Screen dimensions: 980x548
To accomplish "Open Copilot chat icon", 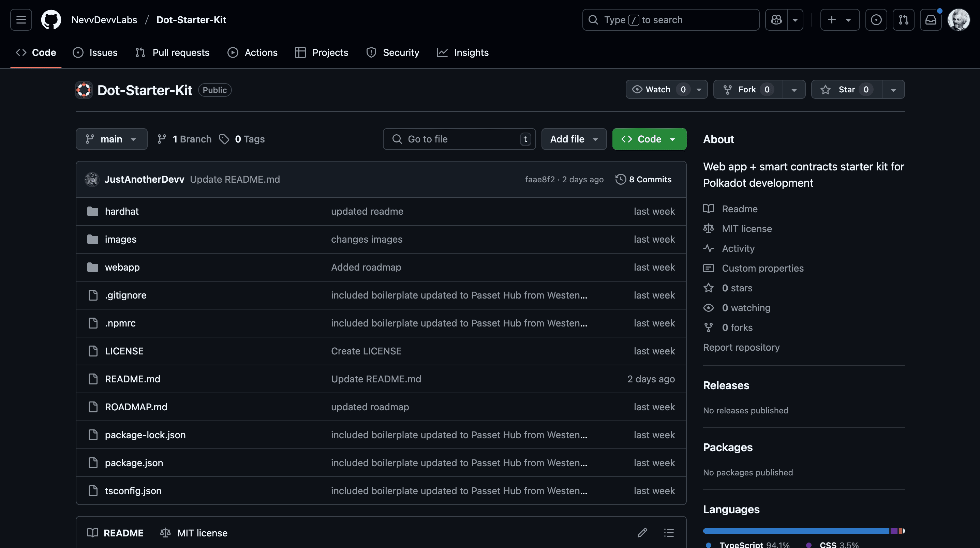I will coord(776,20).
